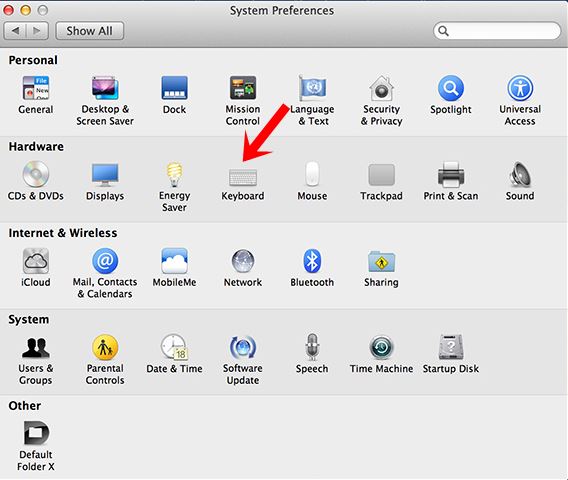
Task: Go forward with the right arrow button
Action: point(37,31)
